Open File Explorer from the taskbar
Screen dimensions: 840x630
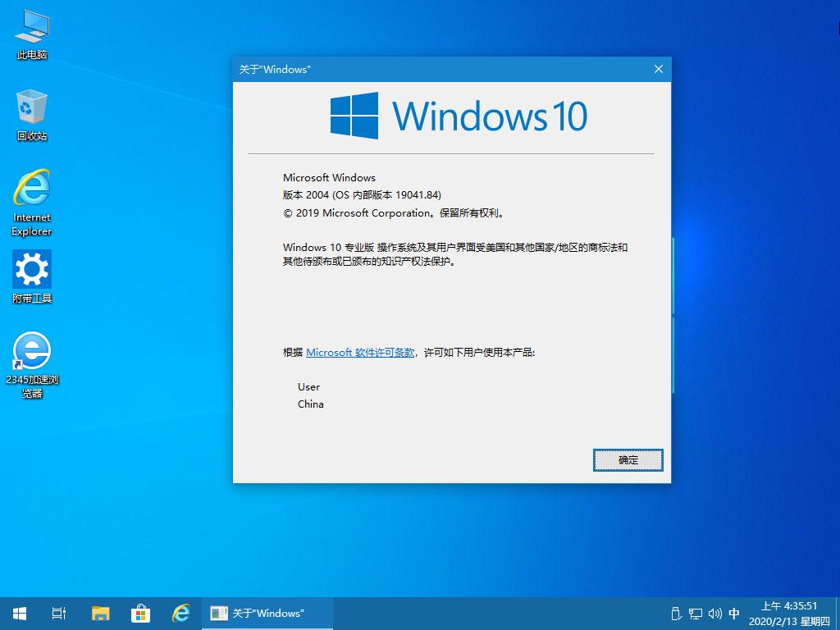100,614
